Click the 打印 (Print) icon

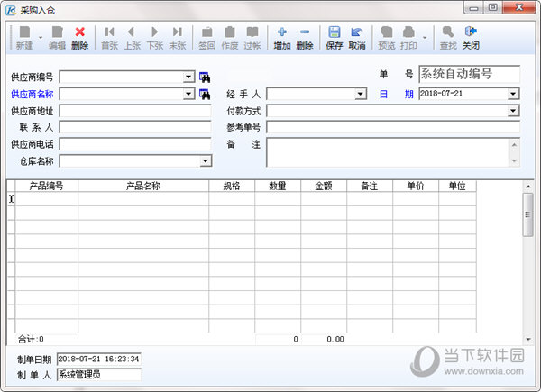tap(408, 38)
